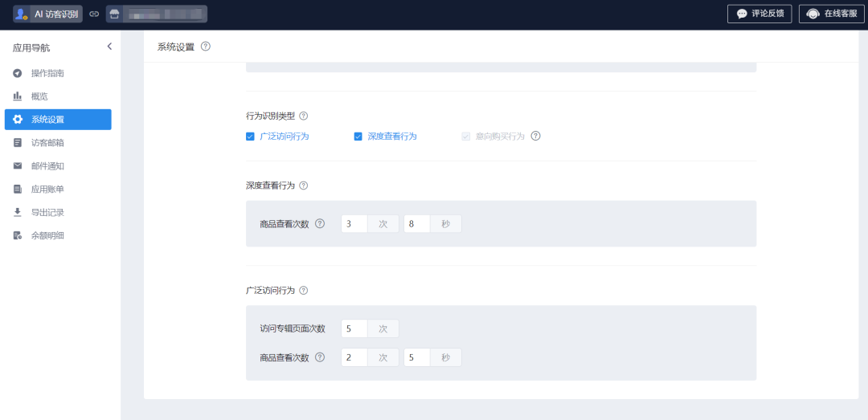This screenshot has height=420, width=868.
Task: Open 导出记录 in the sidebar
Action: 58,213
